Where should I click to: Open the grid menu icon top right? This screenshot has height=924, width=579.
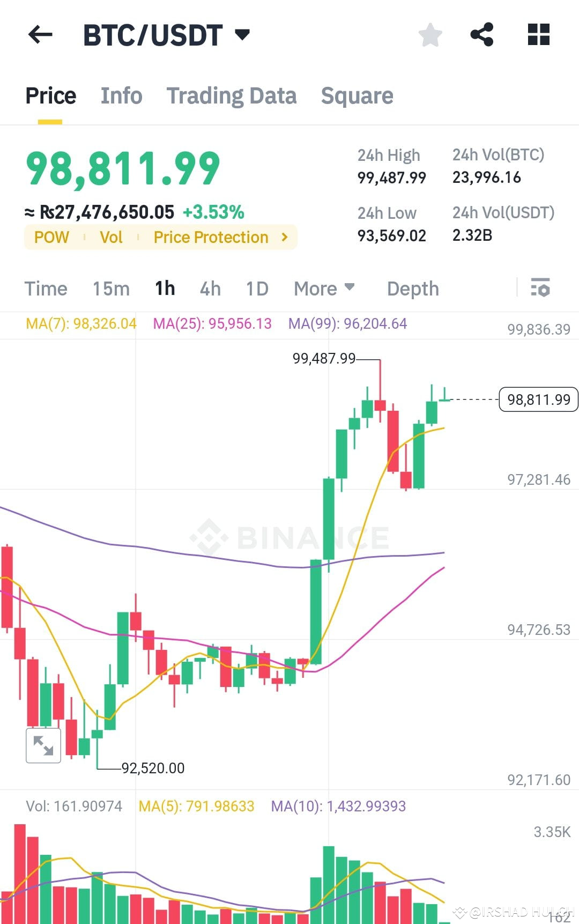click(538, 34)
